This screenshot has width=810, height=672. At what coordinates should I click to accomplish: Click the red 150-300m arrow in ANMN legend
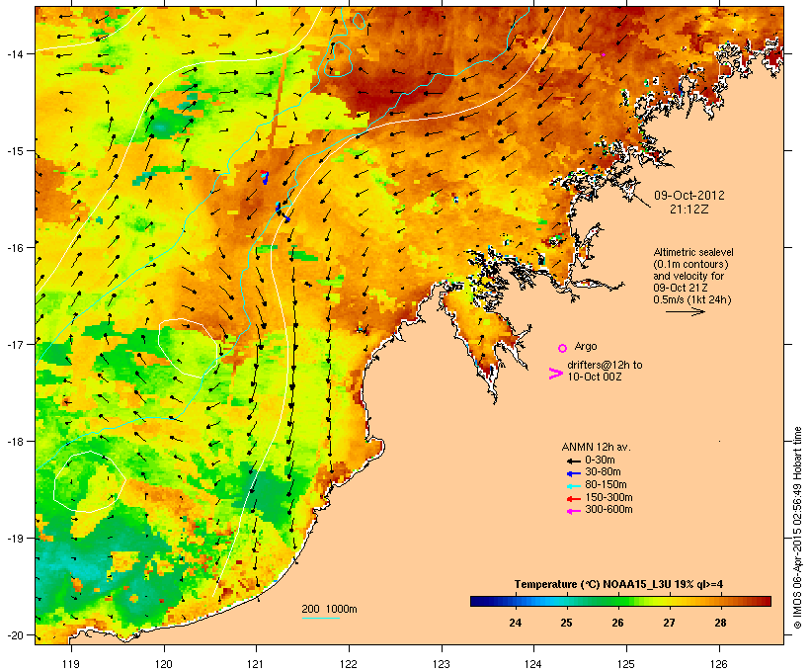tap(573, 499)
